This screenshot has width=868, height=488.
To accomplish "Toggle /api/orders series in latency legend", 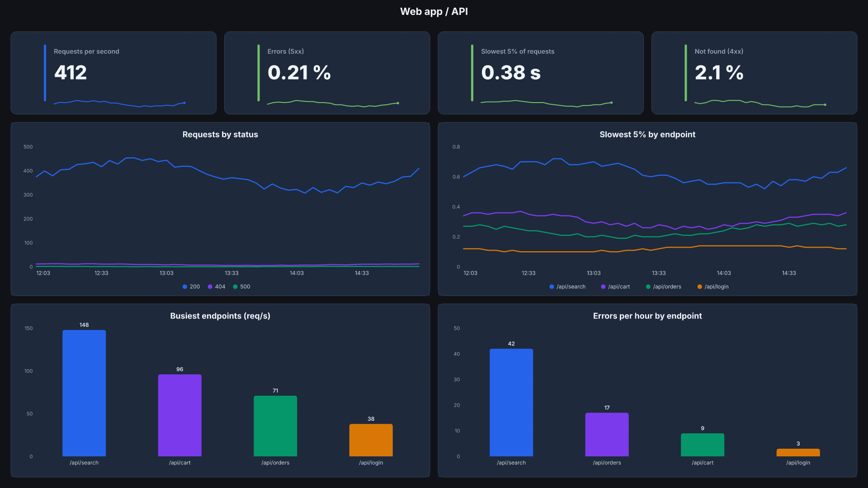I will coord(664,286).
